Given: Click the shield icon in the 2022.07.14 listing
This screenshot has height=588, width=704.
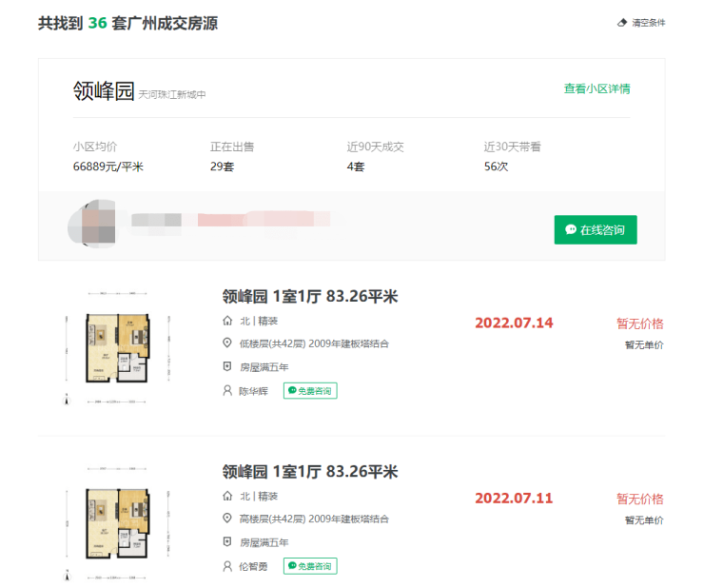Looking at the screenshot, I should tap(226, 366).
